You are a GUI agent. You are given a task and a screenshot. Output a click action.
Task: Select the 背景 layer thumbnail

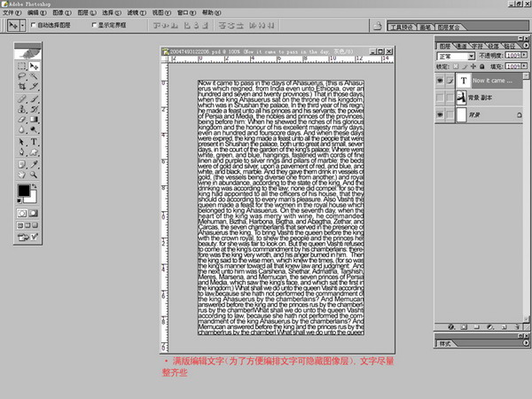(x=460, y=116)
